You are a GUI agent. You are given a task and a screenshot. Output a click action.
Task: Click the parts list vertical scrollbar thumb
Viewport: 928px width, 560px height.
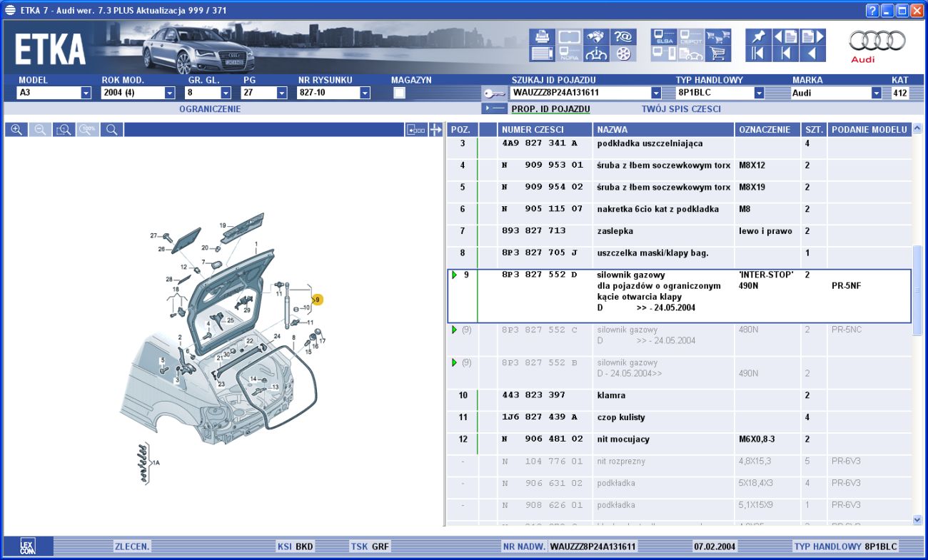[x=917, y=290]
